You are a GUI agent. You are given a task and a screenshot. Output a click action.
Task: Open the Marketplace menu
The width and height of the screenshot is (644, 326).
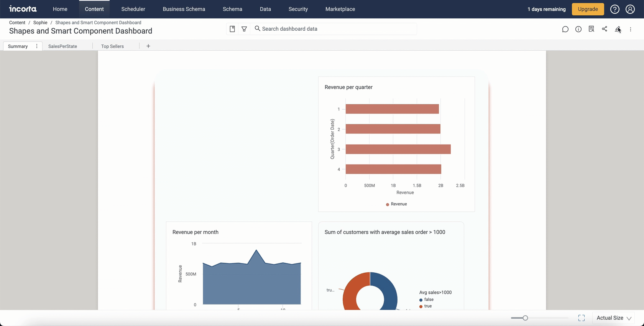pos(340,9)
